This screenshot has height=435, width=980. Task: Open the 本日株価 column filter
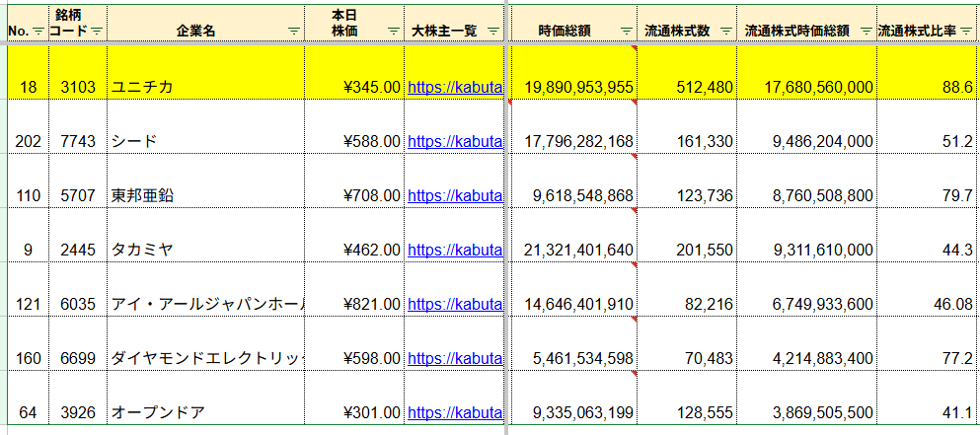[393, 31]
